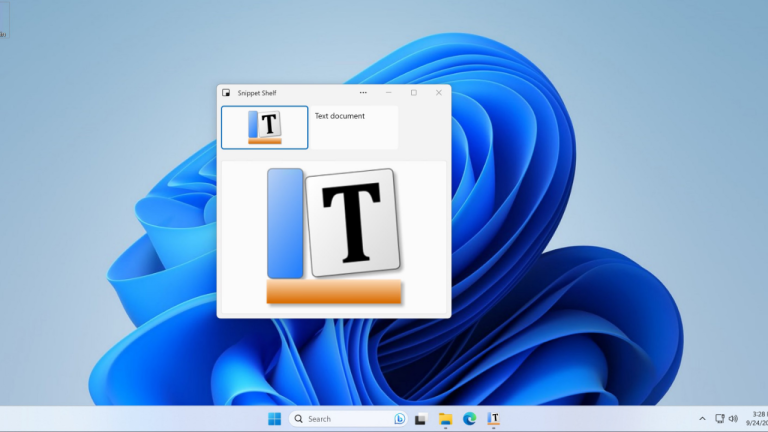Open volume control in the system tray
Screen dimensions: 768x432
point(733,419)
